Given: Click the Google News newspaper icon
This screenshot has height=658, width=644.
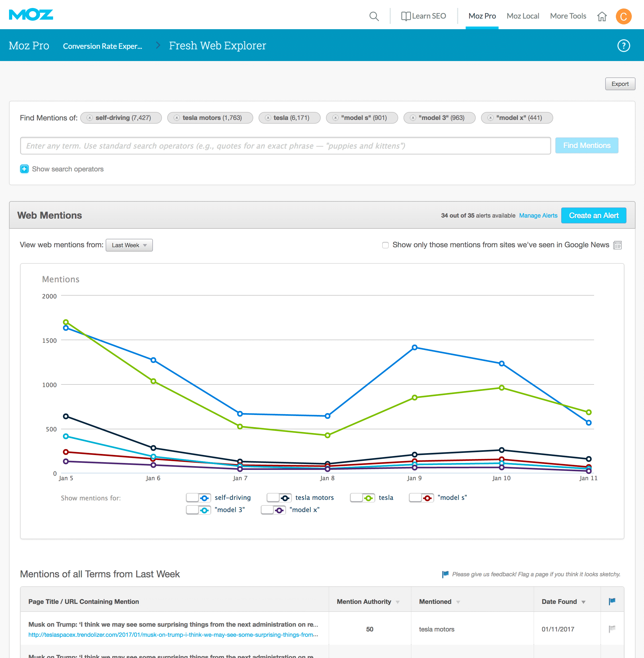Looking at the screenshot, I should pyautogui.click(x=617, y=245).
